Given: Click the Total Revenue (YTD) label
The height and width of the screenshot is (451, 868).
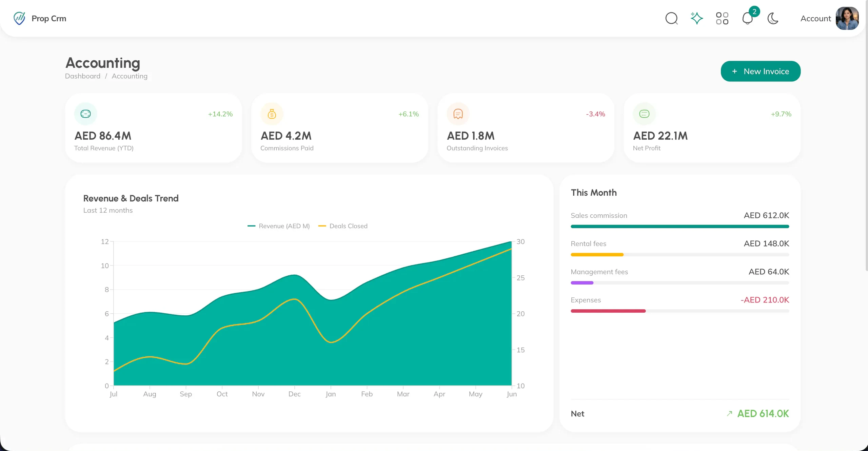Looking at the screenshot, I should pos(104,148).
